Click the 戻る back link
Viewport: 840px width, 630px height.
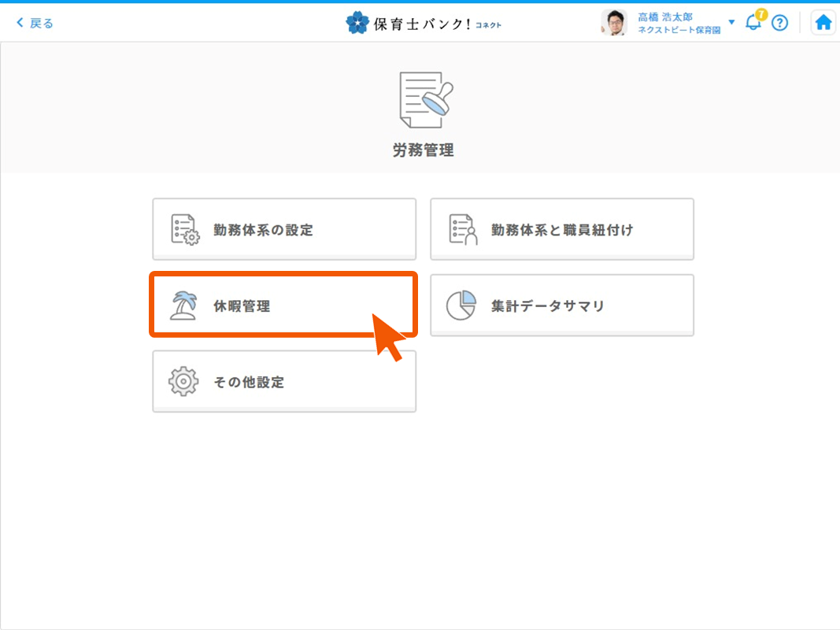click(35, 23)
